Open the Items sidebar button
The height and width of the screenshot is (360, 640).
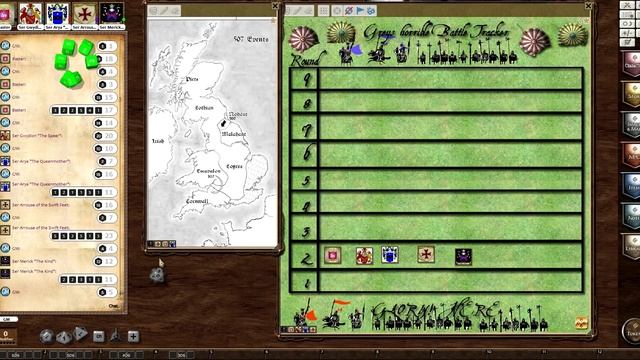point(632,186)
